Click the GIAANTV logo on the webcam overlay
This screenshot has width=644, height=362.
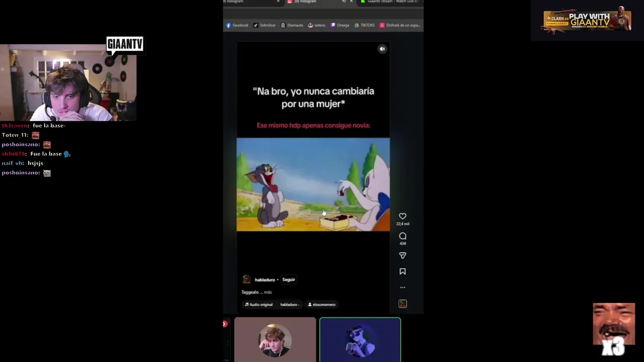tap(125, 45)
